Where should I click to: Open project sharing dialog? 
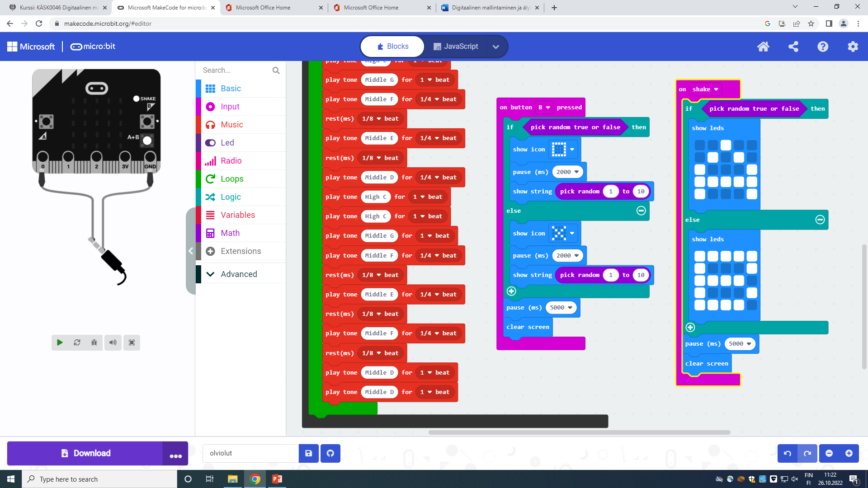[x=793, y=47]
